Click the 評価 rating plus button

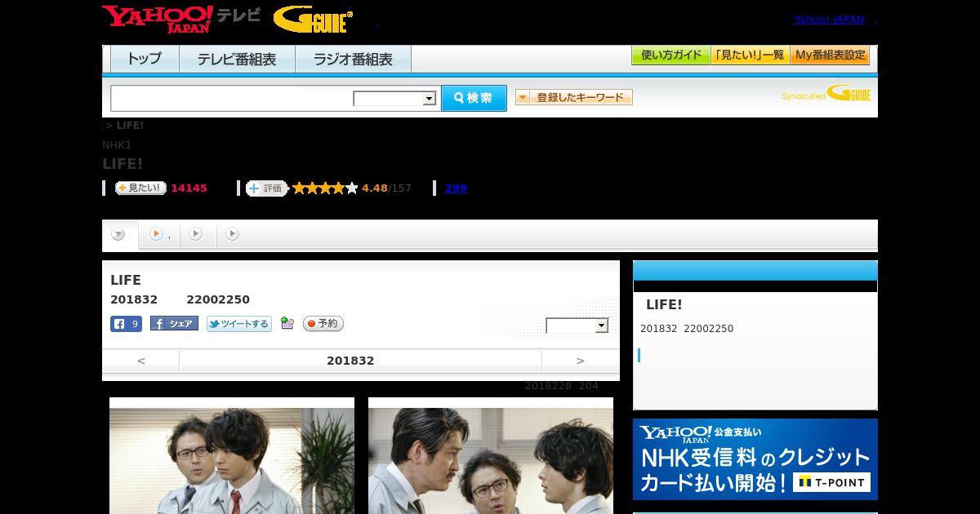266,188
